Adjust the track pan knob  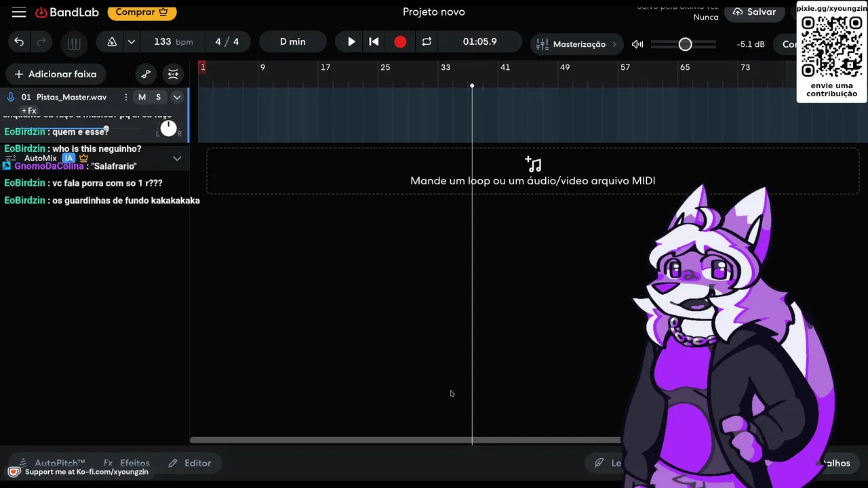[x=168, y=128]
